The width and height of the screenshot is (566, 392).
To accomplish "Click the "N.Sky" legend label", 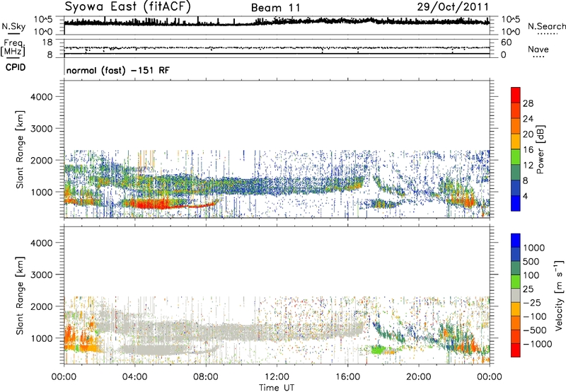I will click(x=13, y=26).
